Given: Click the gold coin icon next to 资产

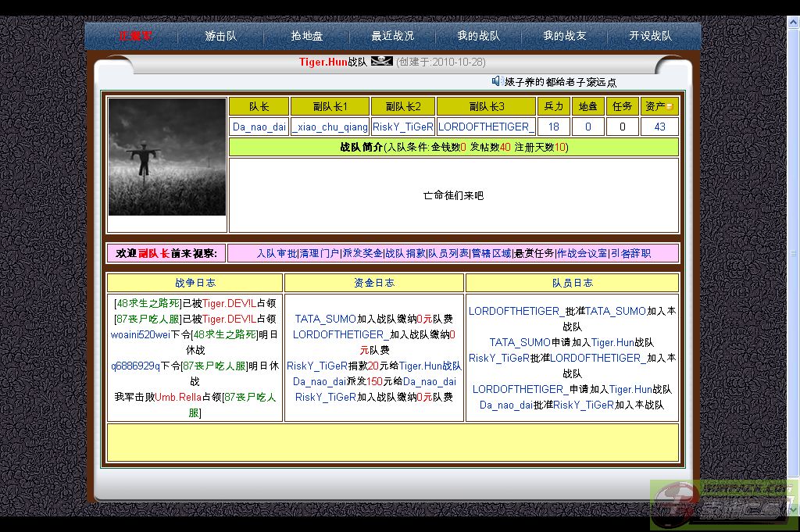Looking at the screenshot, I should click(669, 107).
